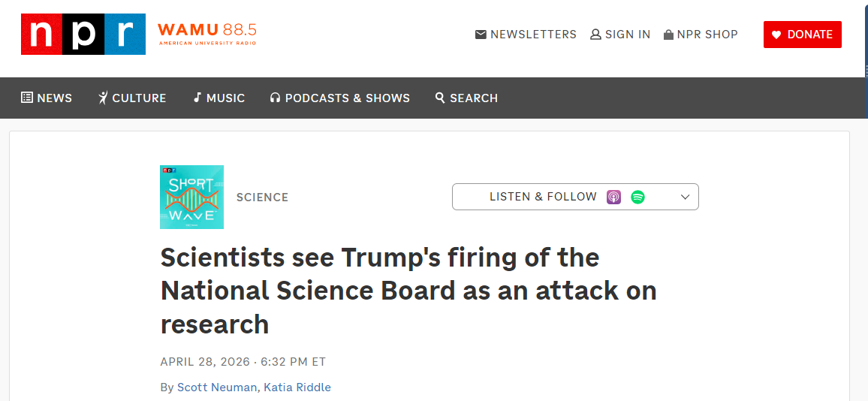Open the Short Wave podcast thumbnail
This screenshot has height=401, width=868.
click(x=191, y=197)
